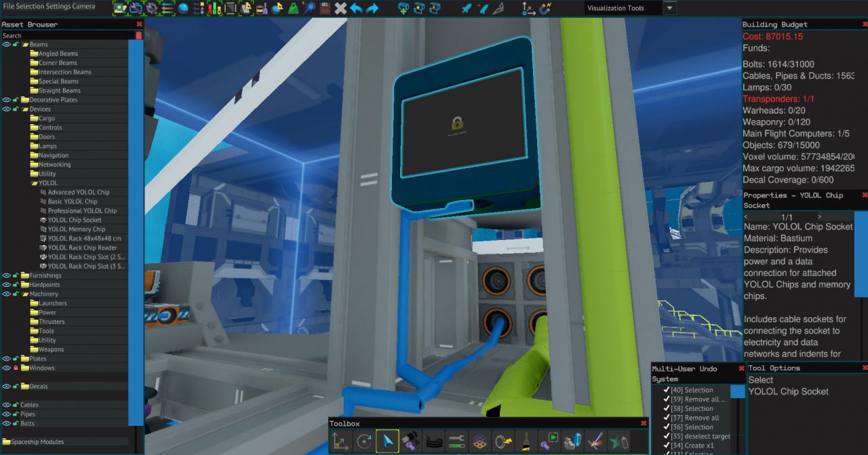This screenshot has width=868, height=455.
Task: Activate the rotate tool in Toolbox
Action: (x=364, y=441)
